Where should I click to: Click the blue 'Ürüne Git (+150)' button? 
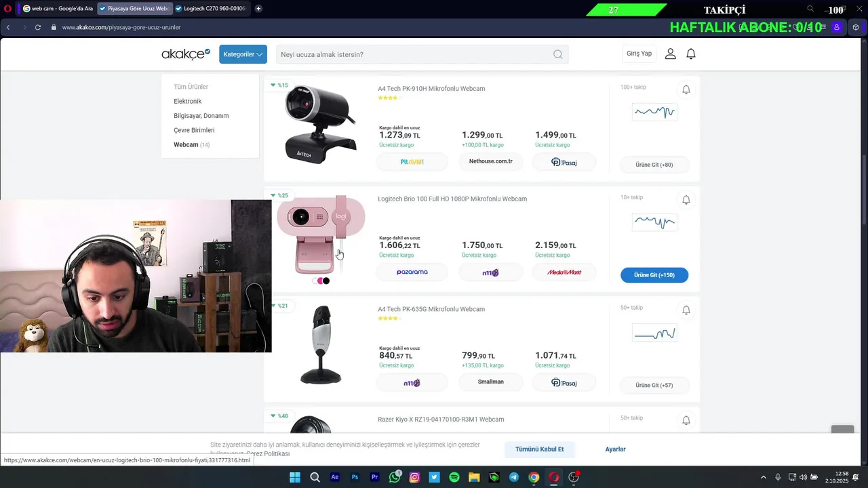[x=654, y=275]
